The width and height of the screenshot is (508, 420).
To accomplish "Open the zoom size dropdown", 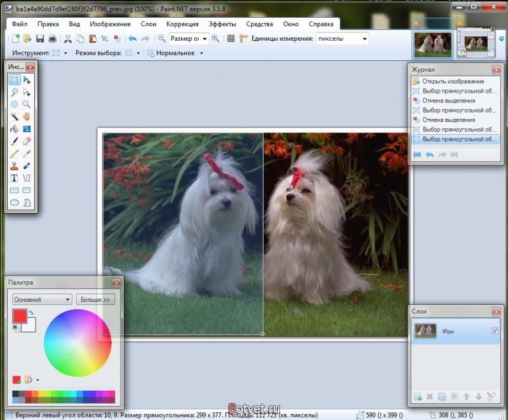I will pyautogui.click(x=189, y=39).
